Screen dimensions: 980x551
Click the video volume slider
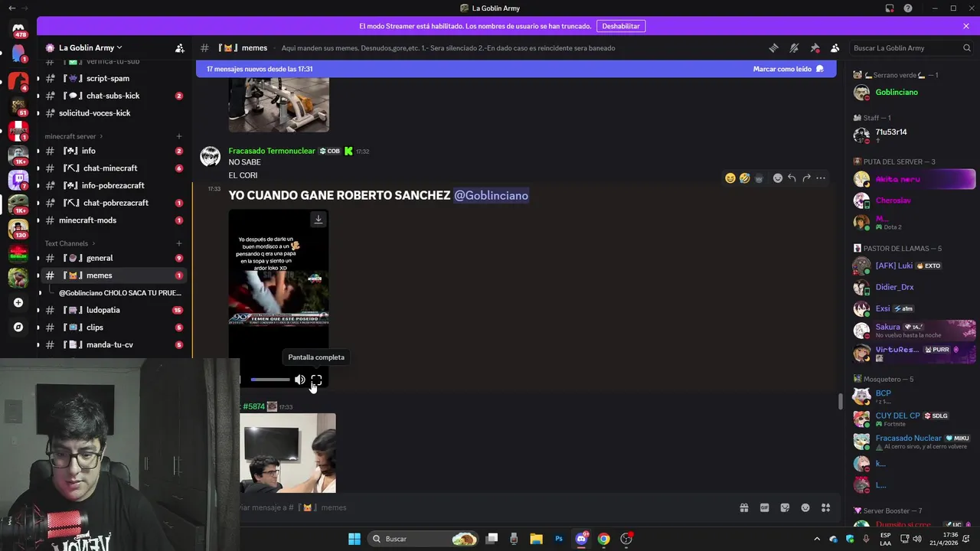(270, 380)
